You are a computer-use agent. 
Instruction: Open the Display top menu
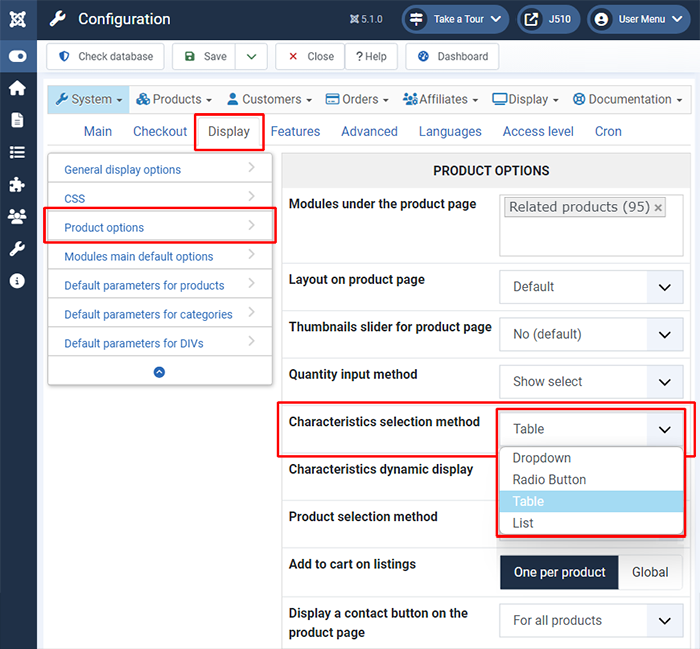(525, 99)
